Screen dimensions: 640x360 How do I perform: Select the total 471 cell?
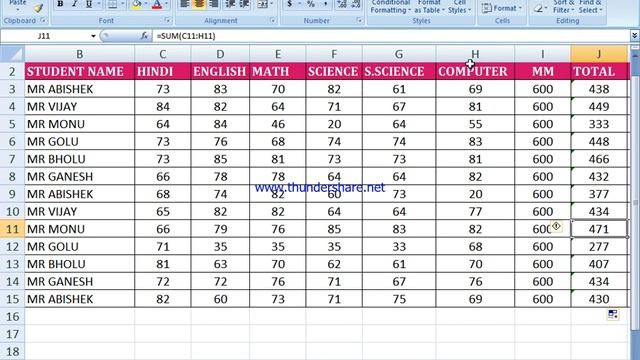tap(599, 229)
